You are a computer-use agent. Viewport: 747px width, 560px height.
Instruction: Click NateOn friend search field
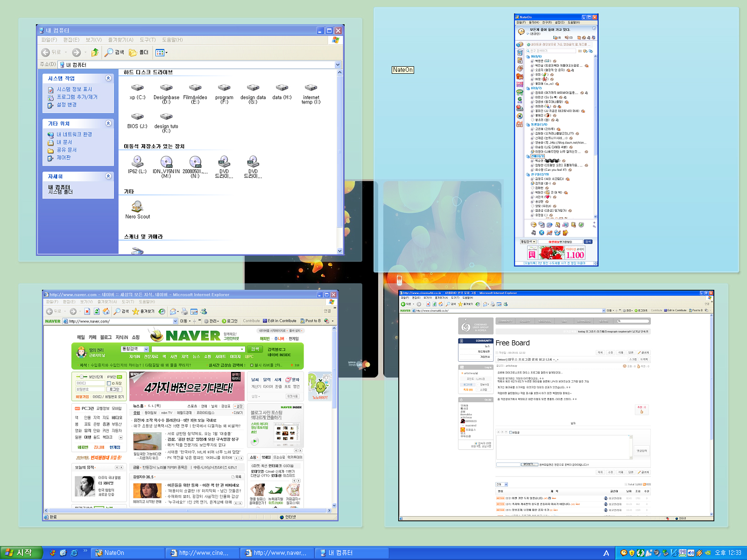(x=551, y=51)
